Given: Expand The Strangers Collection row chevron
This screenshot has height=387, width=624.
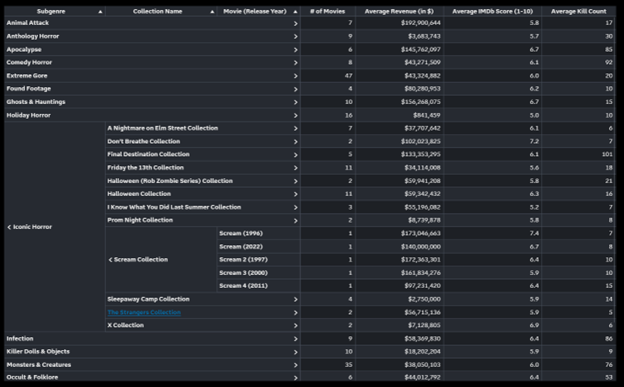Looking at the screenshot, I should point(295,313).
